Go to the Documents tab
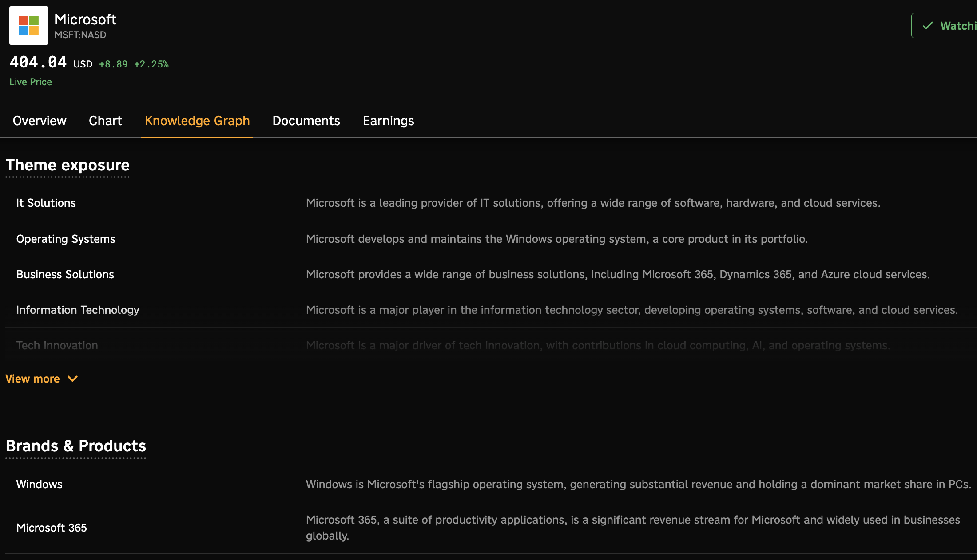The height and width of the screenshot is (560, 977). [306, 121]
